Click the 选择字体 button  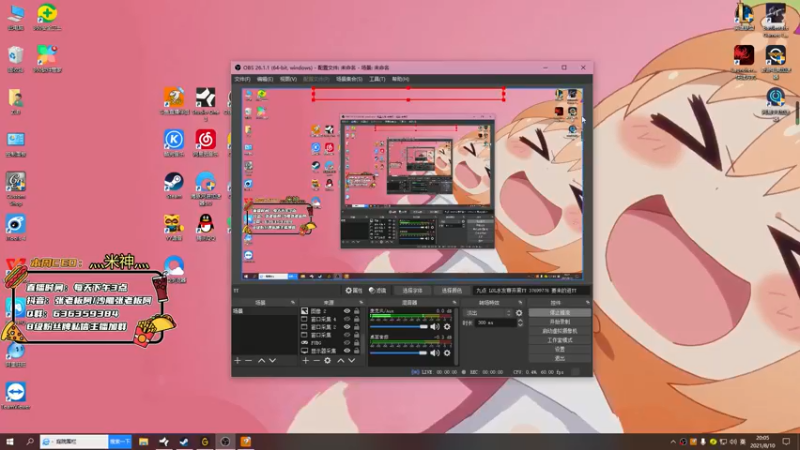(412, 291)
